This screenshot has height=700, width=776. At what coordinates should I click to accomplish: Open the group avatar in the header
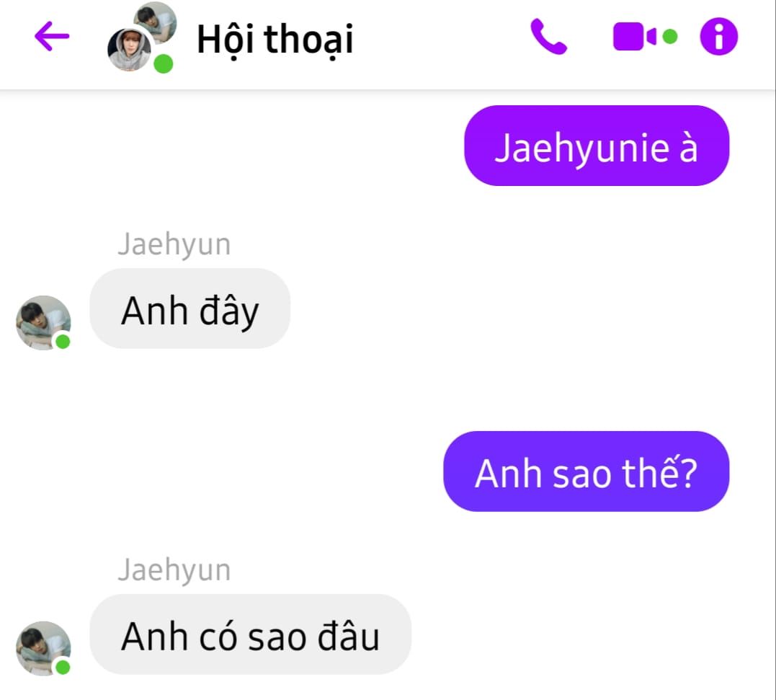142,37
